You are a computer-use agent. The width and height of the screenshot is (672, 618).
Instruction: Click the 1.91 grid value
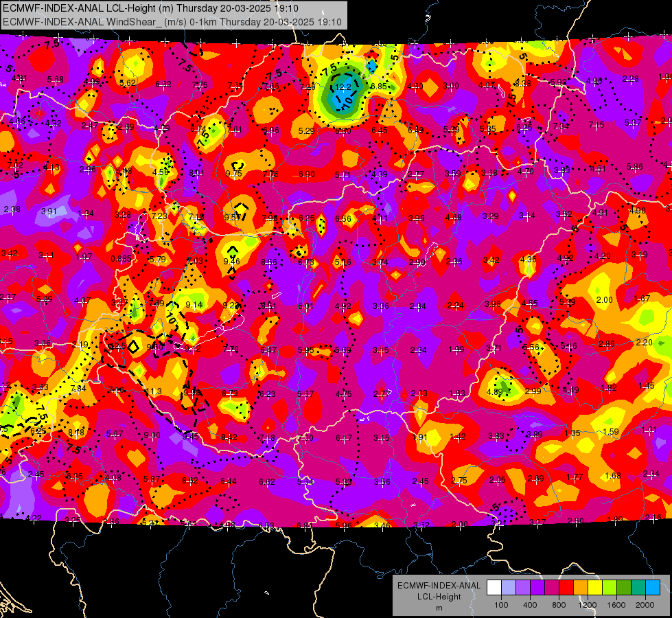[420, 437]
